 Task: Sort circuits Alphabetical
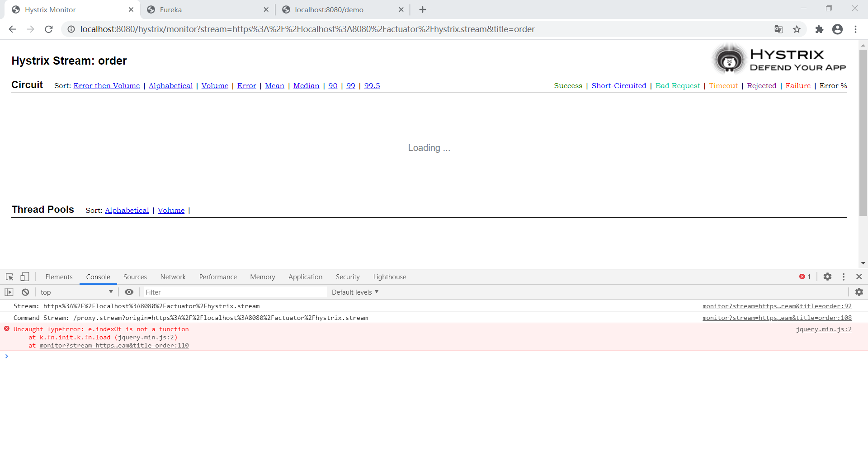click(x=170, y=86)
